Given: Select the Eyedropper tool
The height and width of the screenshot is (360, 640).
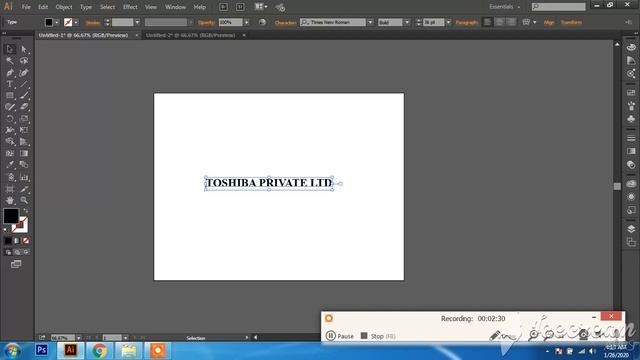Looking at the screenshot, I should (x=10, y=165).
